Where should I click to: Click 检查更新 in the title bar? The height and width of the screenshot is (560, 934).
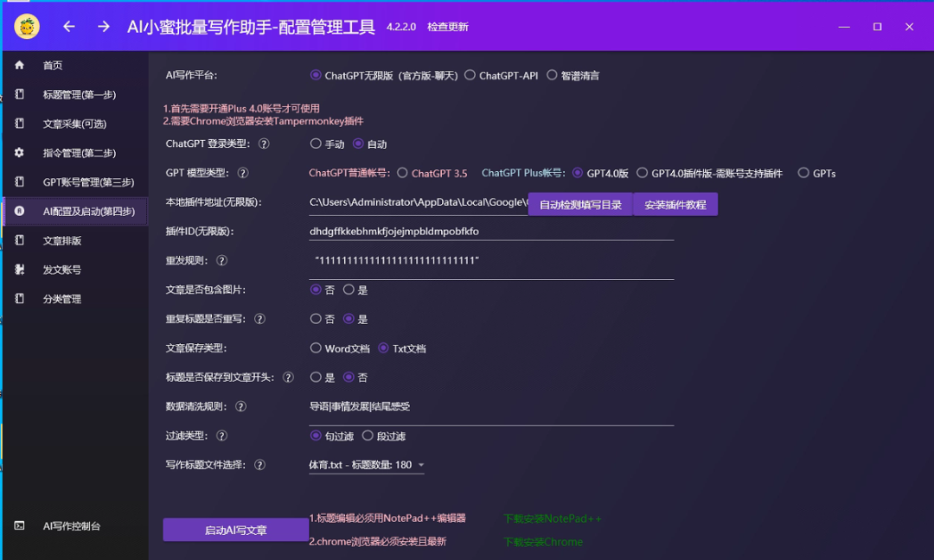(448, 27)
